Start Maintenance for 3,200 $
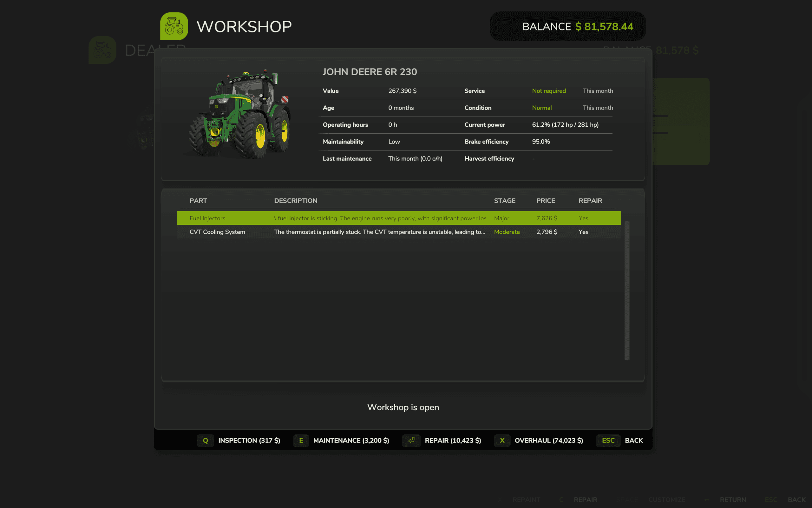The height and width of the screenshot is (508, 812). point(351,440)
